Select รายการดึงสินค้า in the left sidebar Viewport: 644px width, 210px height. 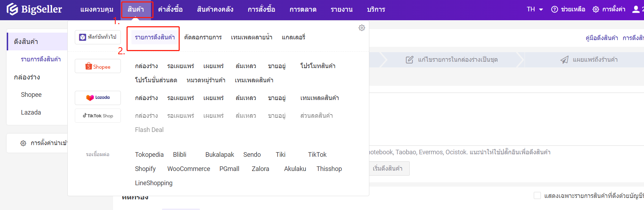tap(41, 59)
